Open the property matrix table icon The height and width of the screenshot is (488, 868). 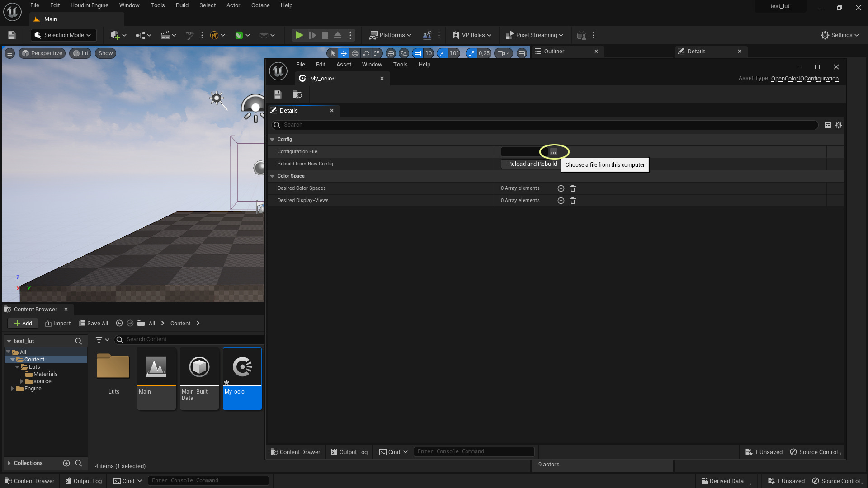click(828, 125)
